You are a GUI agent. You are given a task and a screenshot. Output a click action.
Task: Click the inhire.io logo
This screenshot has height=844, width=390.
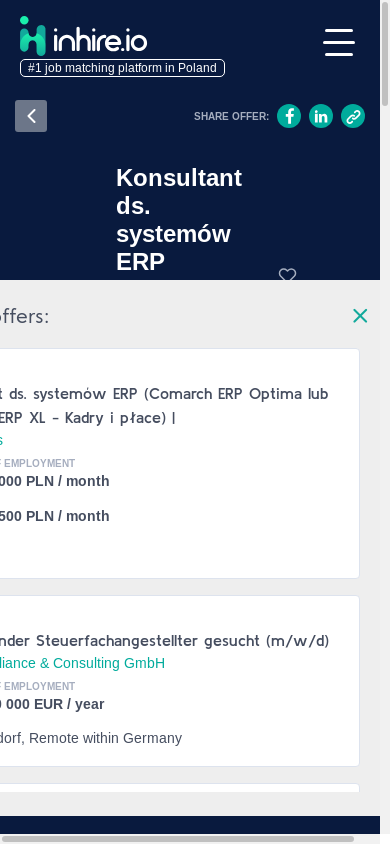click(83, 36)
